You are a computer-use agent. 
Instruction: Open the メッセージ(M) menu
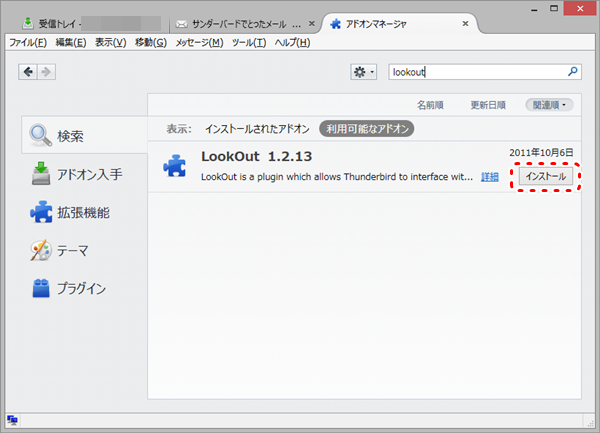tap(199, 42)
